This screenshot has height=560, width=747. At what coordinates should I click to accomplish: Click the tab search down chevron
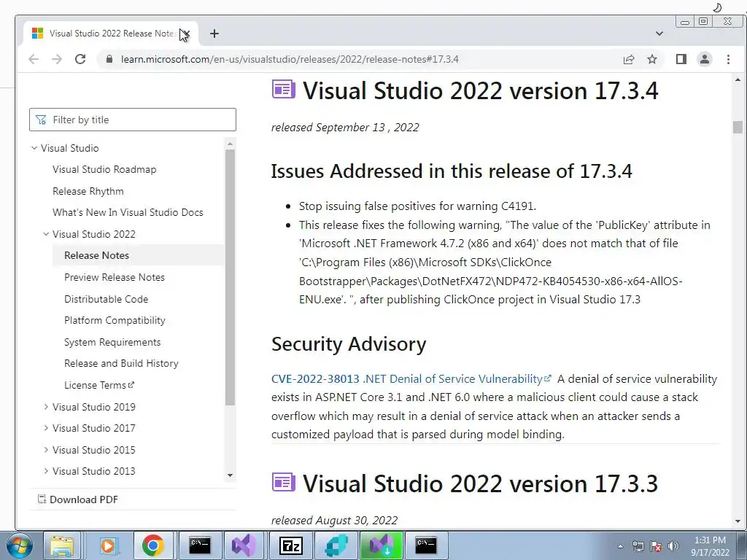pos(659,34)
